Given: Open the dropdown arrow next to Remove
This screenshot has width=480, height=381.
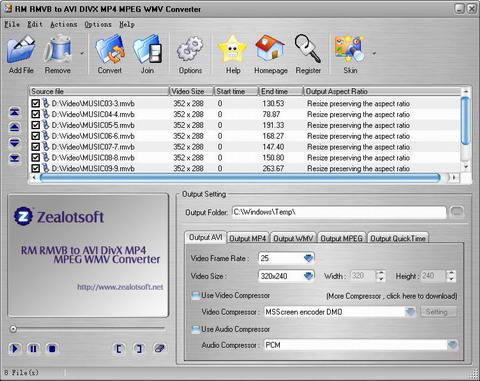Looking at the screenshot, I should [82, 53].
